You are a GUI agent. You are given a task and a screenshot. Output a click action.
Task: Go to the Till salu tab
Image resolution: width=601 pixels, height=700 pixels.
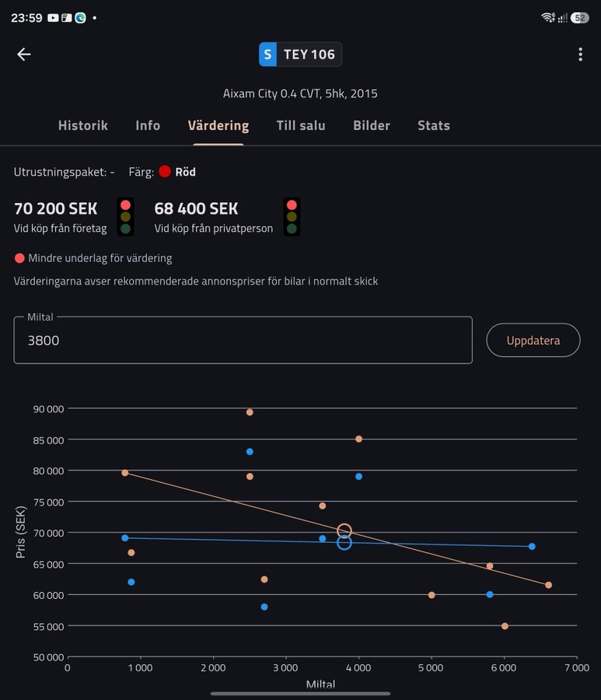coord(301,125)
